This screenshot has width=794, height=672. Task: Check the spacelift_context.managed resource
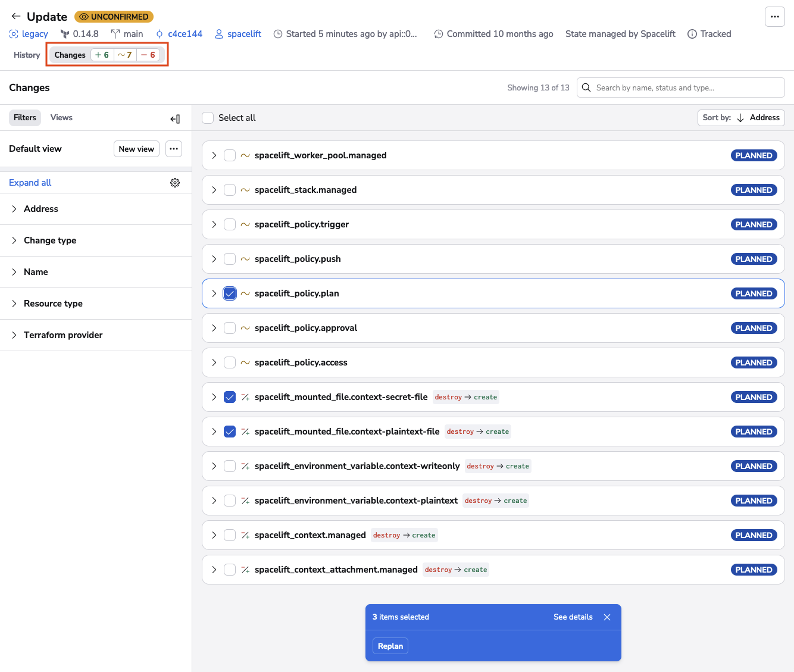[x=229, y=535]
